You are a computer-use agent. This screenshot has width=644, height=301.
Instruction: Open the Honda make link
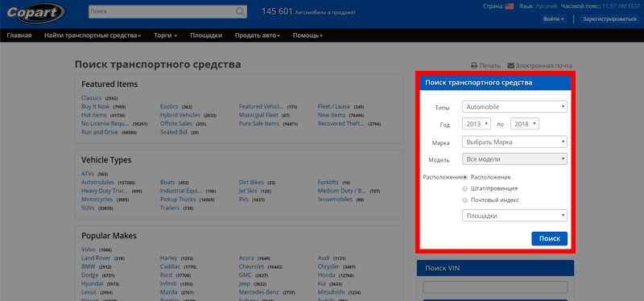tap(327, 275)
